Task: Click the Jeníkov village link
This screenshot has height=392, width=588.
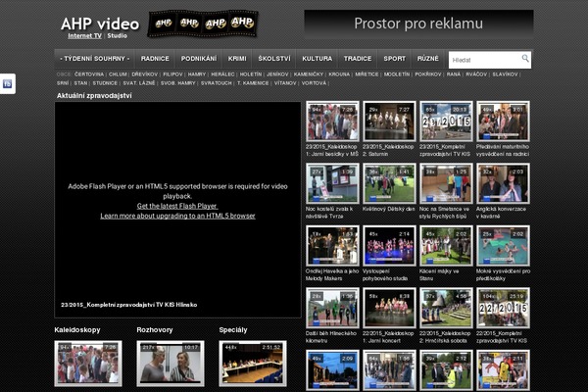Action: click(x=277, y=74)
